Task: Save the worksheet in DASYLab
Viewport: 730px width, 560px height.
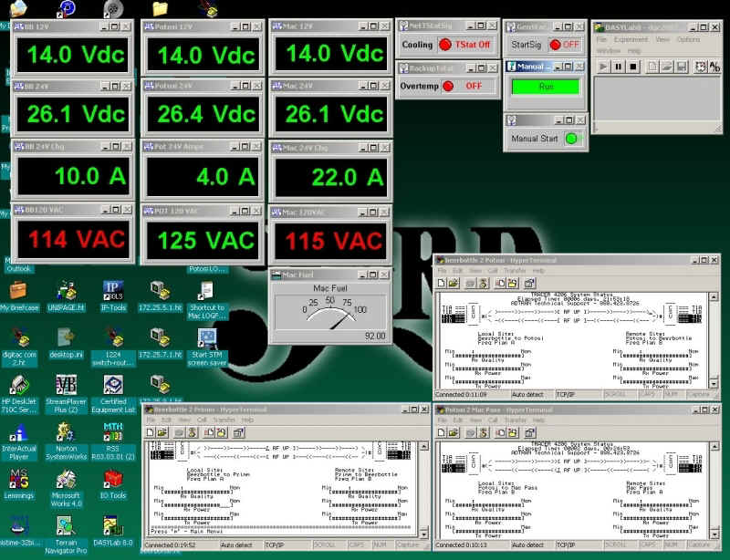Action: point(683,67)
